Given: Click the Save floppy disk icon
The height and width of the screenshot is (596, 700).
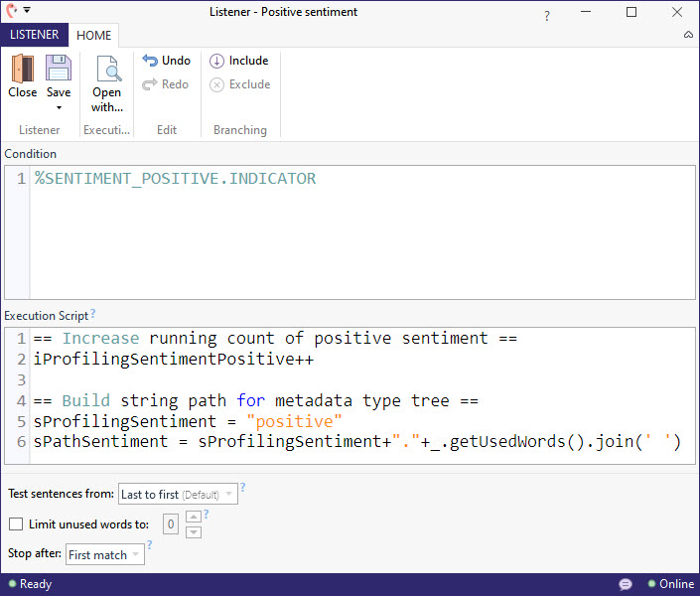Looking at the screenshot, I should (x=59, y=69).
